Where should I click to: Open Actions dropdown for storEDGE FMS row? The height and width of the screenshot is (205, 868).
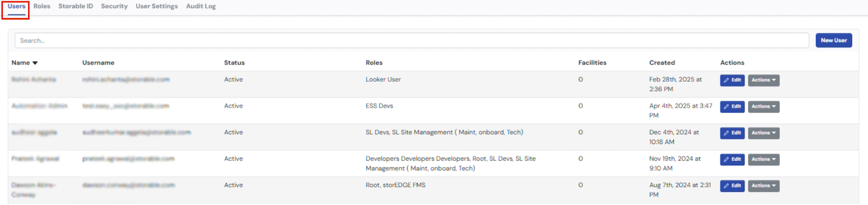click(764, 185)
